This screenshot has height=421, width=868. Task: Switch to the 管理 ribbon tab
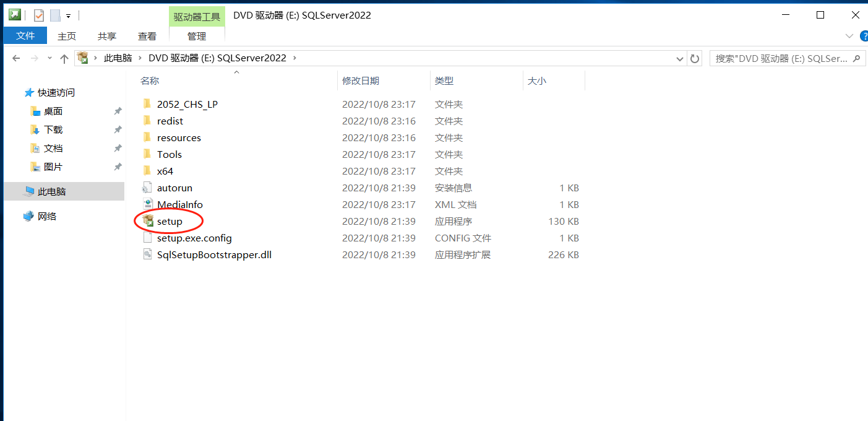[x=197, y=36]
